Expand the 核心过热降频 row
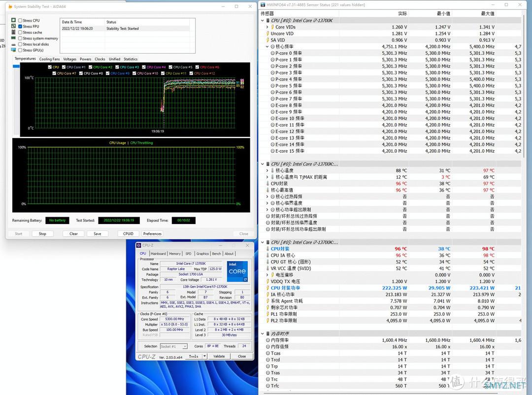This screenshot has height=395, width=532. 267,197
